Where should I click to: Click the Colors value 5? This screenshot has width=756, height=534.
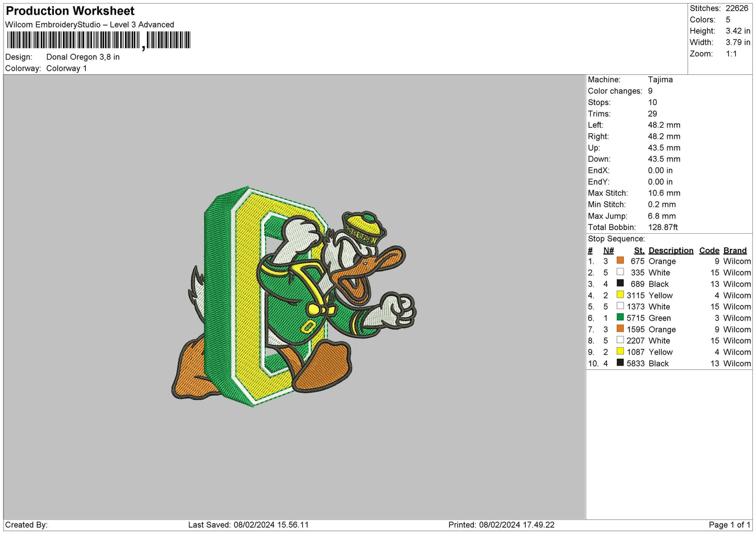[728, 20]
